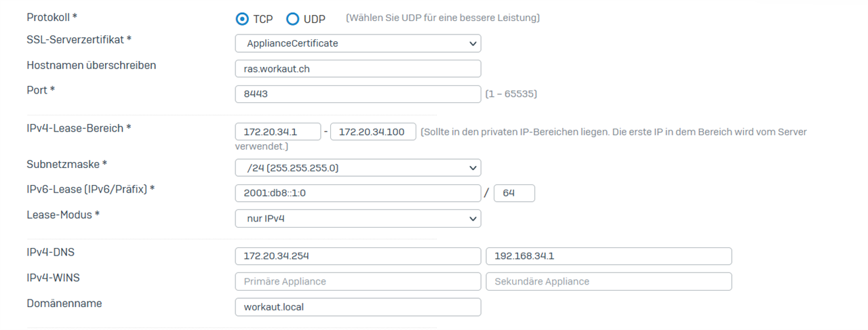The height and width of the screenshot is (330, 868).
Task: Click the Hostnamen überschreiben input field
Action: coord(358,68)
